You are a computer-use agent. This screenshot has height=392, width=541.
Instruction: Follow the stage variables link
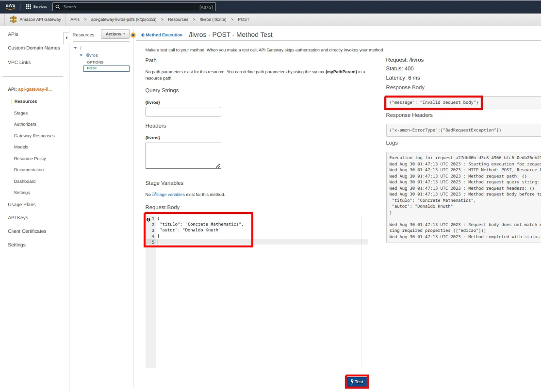coord(170,195)
